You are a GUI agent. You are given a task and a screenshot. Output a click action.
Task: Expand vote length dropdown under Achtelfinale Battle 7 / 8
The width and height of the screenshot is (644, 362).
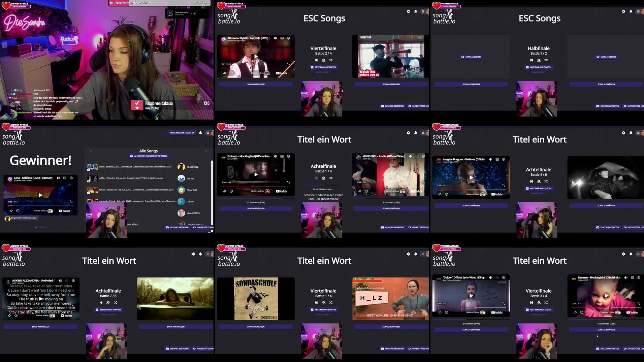pyautogui.click(x=108, y=315)
